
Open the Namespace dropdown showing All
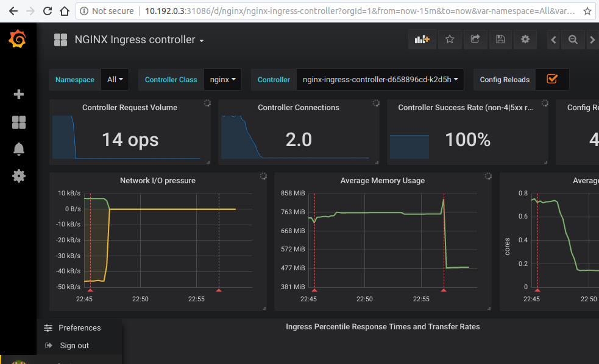(x=115, y=79)
